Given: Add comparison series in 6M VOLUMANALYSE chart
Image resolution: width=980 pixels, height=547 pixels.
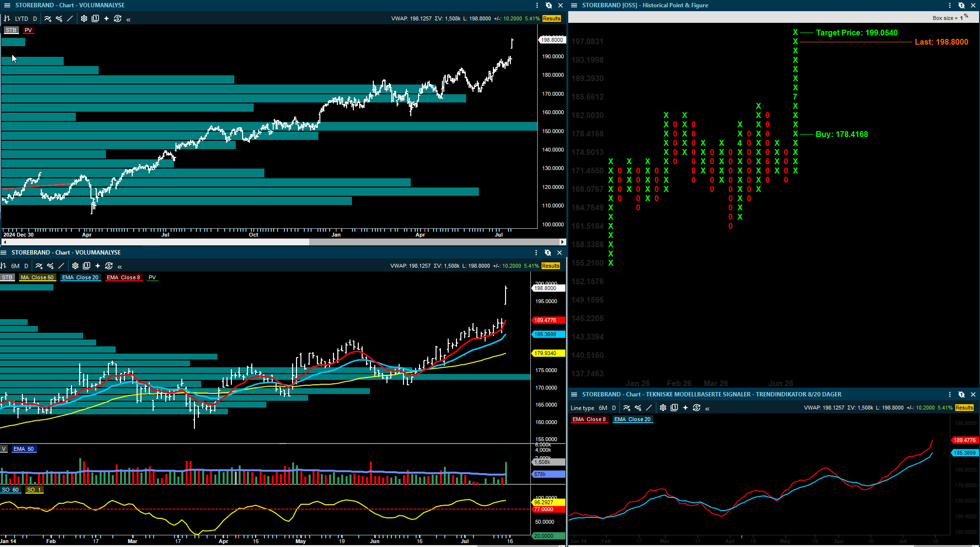Looking at the screenshot, I should 50,266.
